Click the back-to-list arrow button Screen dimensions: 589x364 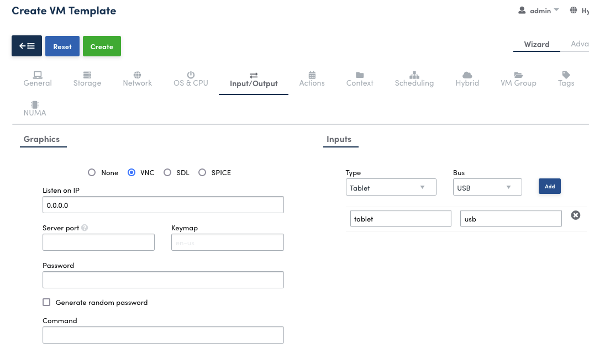27,46
